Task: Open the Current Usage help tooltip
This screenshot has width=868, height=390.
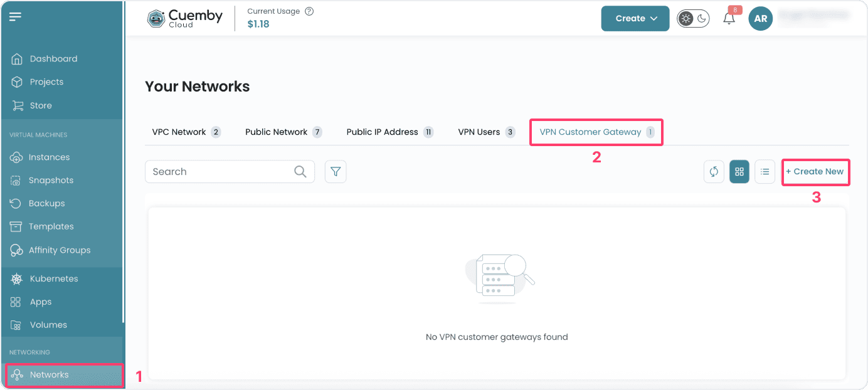Action: [x=308, y=11]
